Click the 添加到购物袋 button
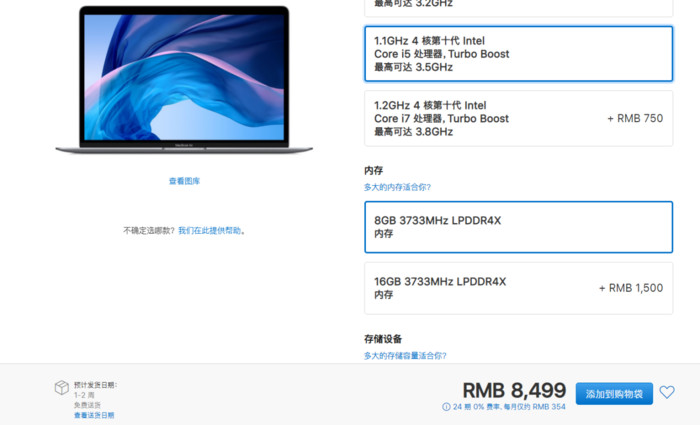The width and height of the screenshot is (700, 425). (x=614, y=394)
